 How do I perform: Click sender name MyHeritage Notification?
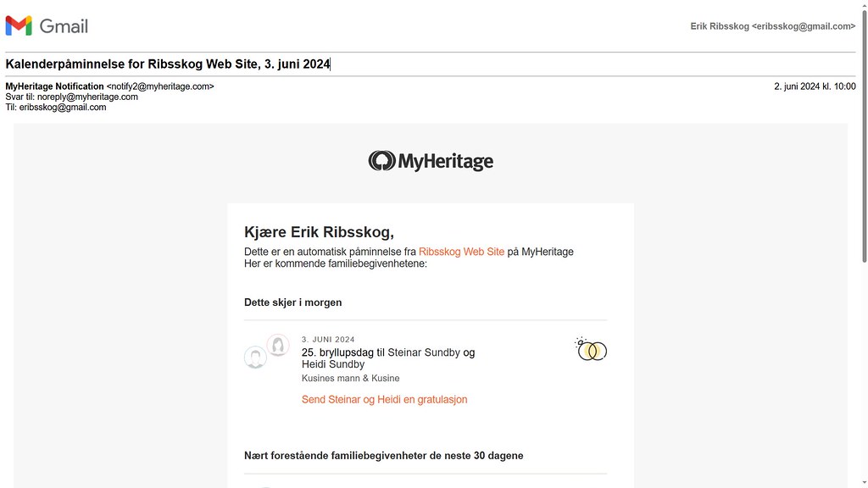click(55, 86)
